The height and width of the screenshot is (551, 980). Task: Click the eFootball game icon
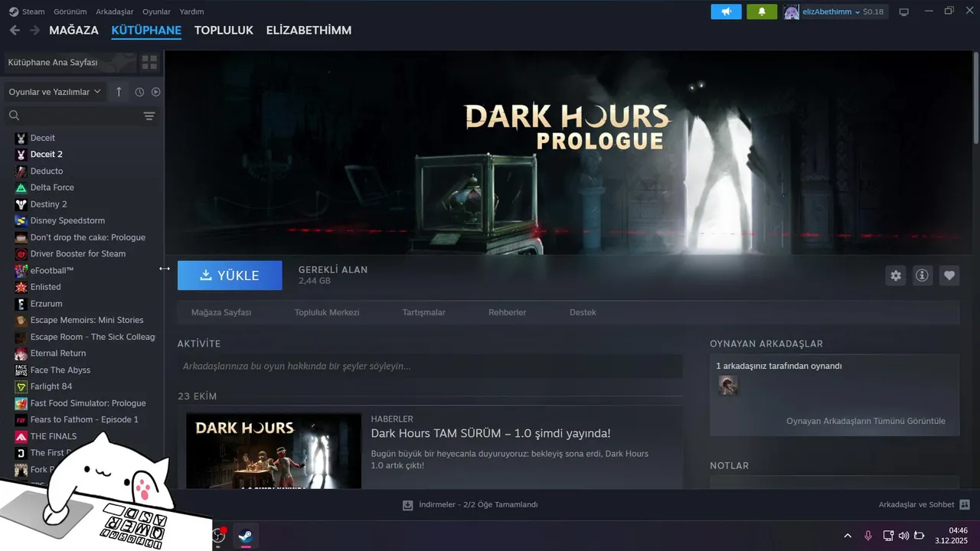point(21,270)
